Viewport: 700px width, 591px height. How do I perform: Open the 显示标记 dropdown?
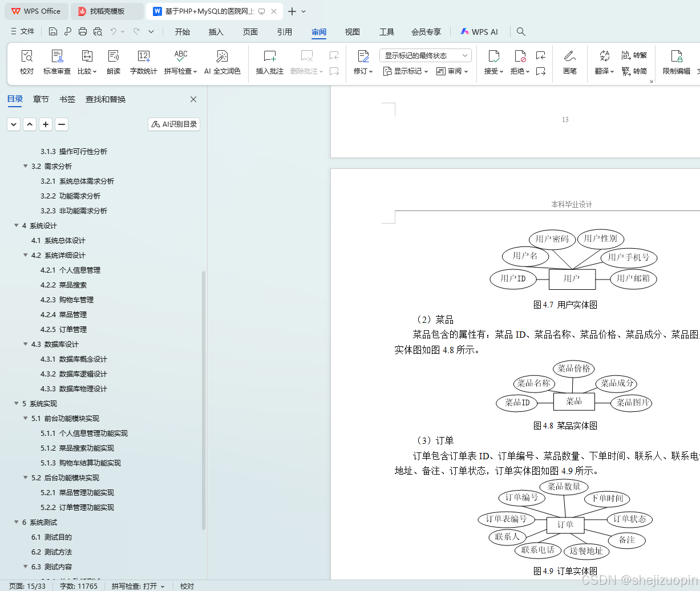[405, 71]
